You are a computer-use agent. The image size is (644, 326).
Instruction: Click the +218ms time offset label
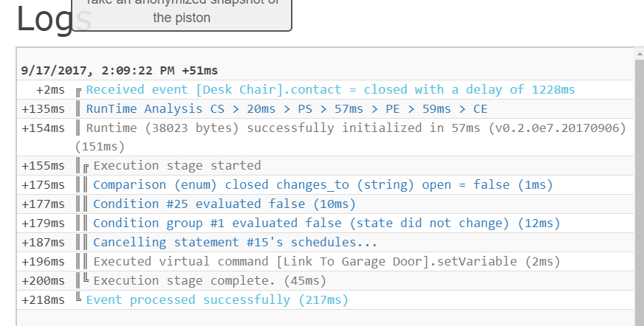(43, 300)
